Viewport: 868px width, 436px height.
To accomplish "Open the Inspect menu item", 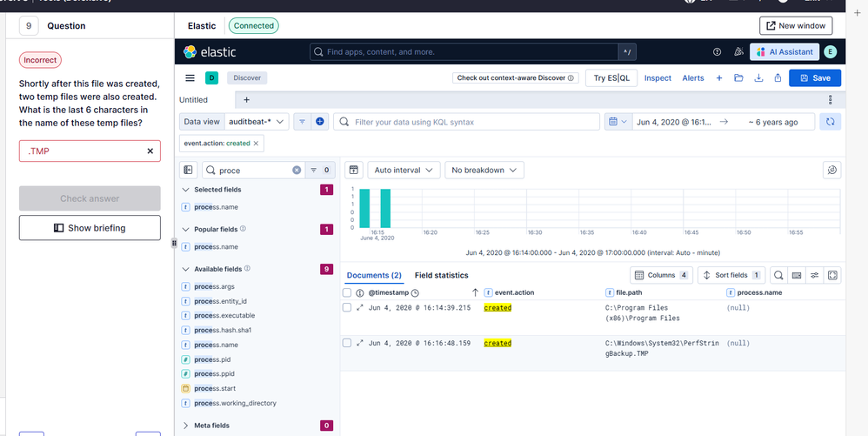I will pos(658,78).
